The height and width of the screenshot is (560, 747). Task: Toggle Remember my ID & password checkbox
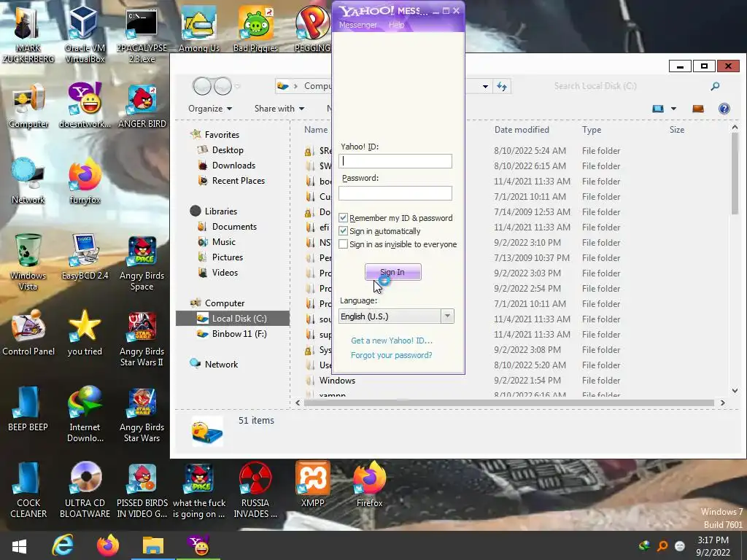click(x=343, y=217)
